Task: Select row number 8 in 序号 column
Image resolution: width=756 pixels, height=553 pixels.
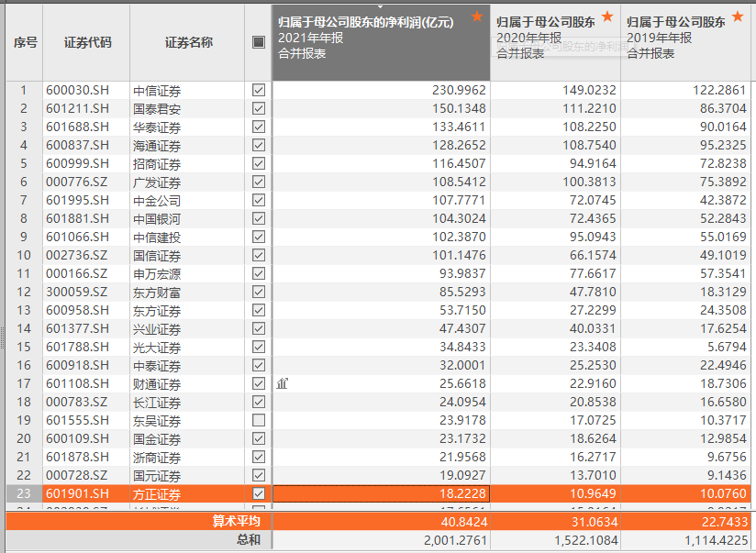Action: [24, 218]
